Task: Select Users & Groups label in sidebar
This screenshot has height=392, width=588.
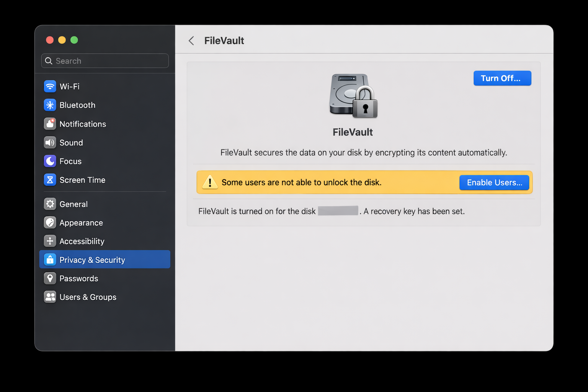Action: (x=88, y=297)
